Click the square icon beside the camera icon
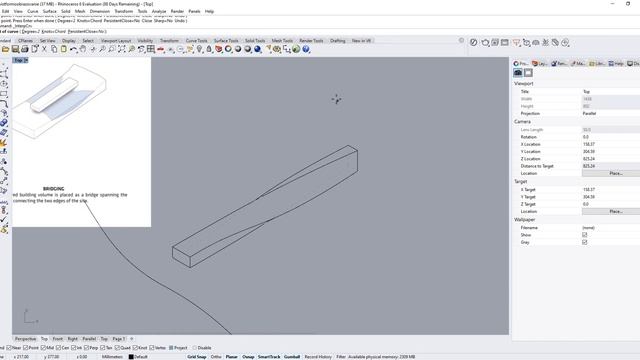The width and height of the screenshot is (640, 360). pos(528,73)
